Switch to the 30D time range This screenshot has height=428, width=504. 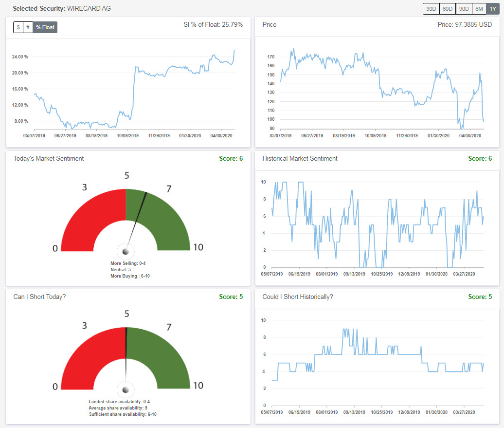click(430, 8)
